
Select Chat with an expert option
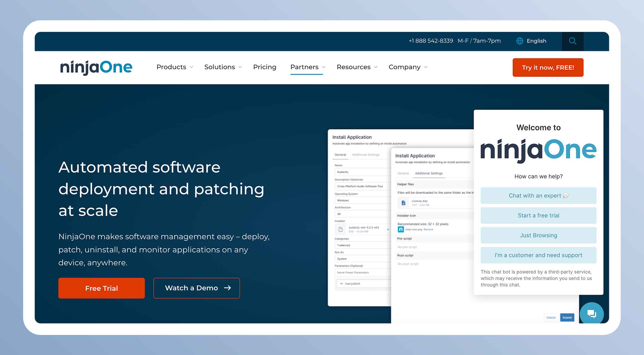(538, 196)
